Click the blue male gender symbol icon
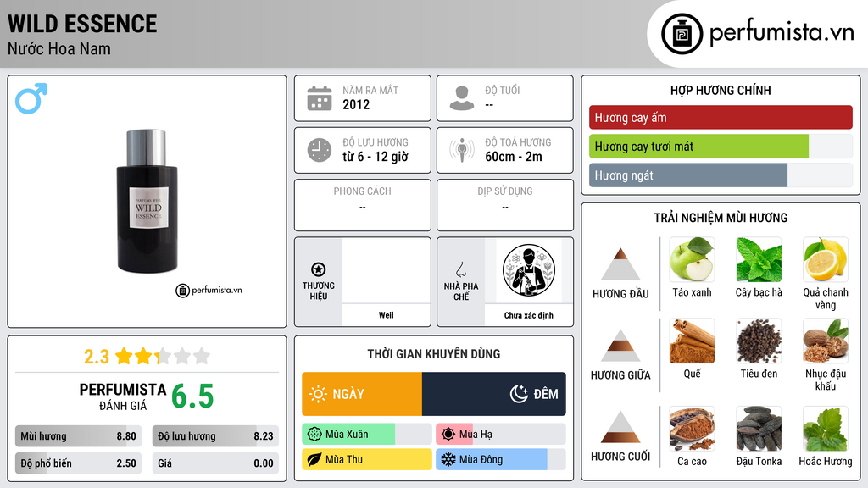This screenshot has width=868, height=488. coord(31,98)
